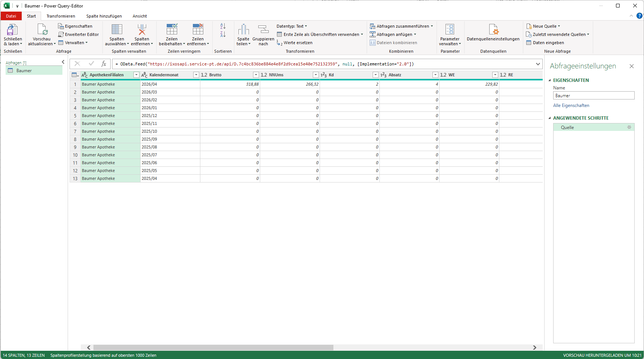This screenshot has height=359, width=644.
Task: Click the Spalten entfernen icon
Action: click(142, 30)
